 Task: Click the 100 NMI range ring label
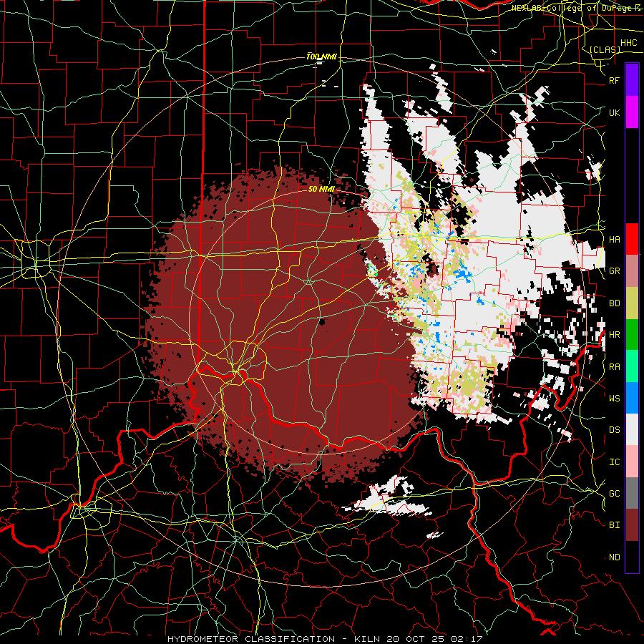click(321, 57)
